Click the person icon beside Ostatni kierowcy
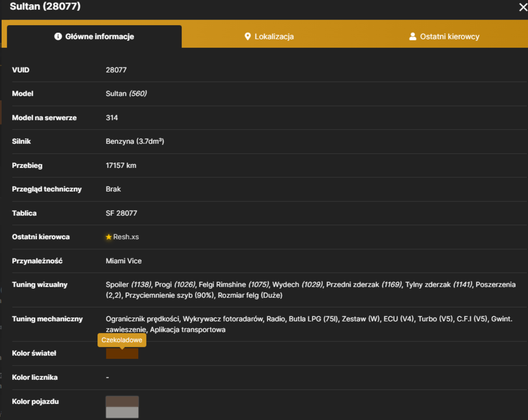 [413, 36]
